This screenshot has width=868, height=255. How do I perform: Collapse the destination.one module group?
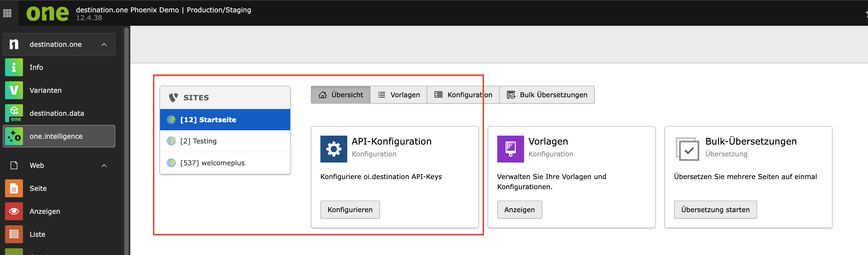tap(104, 45)
